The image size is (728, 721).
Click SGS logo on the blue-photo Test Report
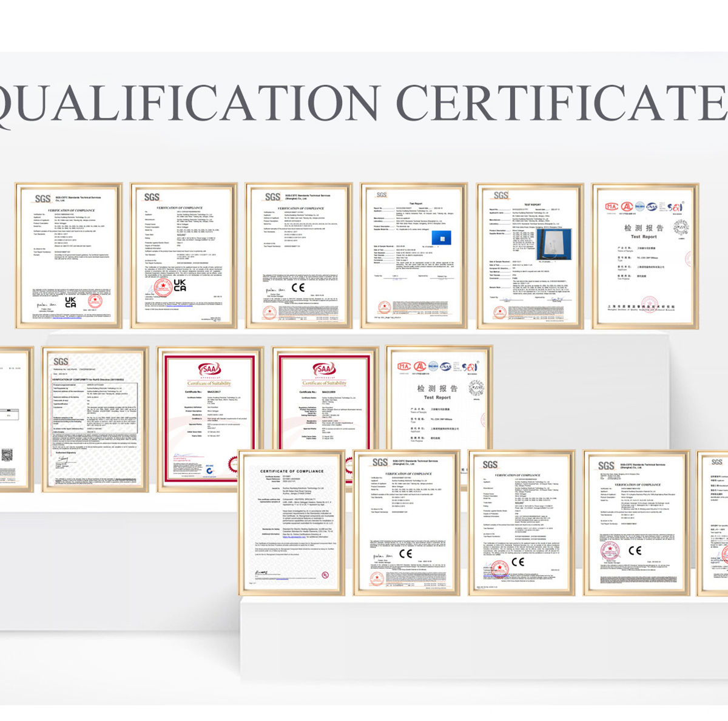[380, 194]
